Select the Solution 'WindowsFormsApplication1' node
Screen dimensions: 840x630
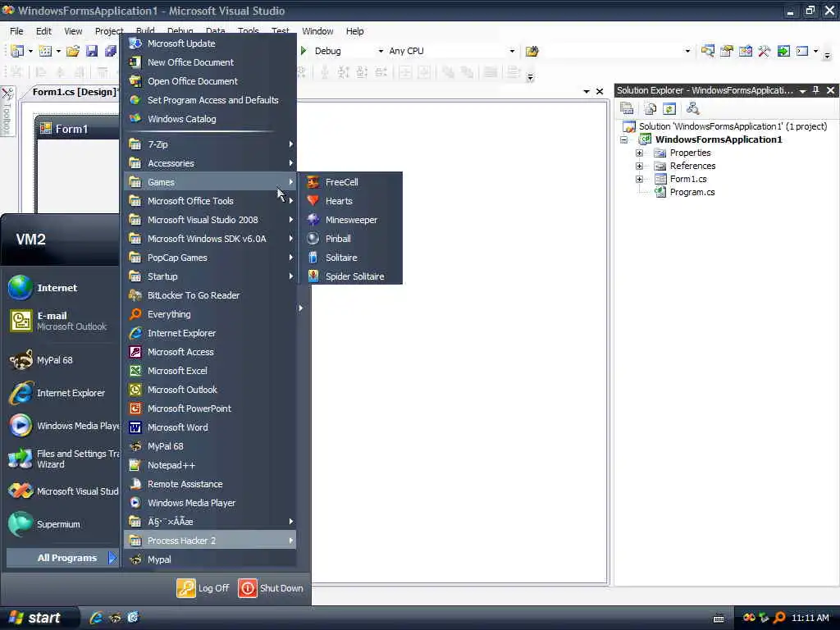click(733, 126)
